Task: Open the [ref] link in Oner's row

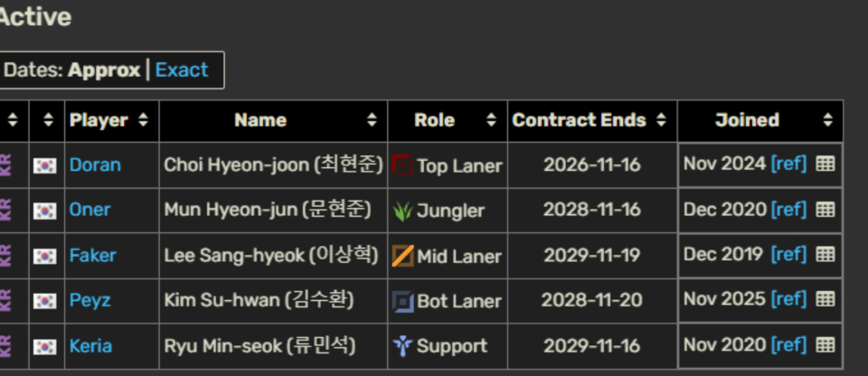Action: pos(788,209)
